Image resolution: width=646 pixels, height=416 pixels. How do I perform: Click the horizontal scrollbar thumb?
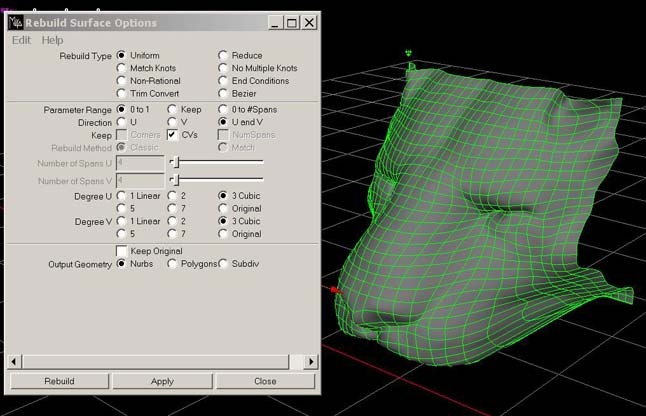click(156, 362)
